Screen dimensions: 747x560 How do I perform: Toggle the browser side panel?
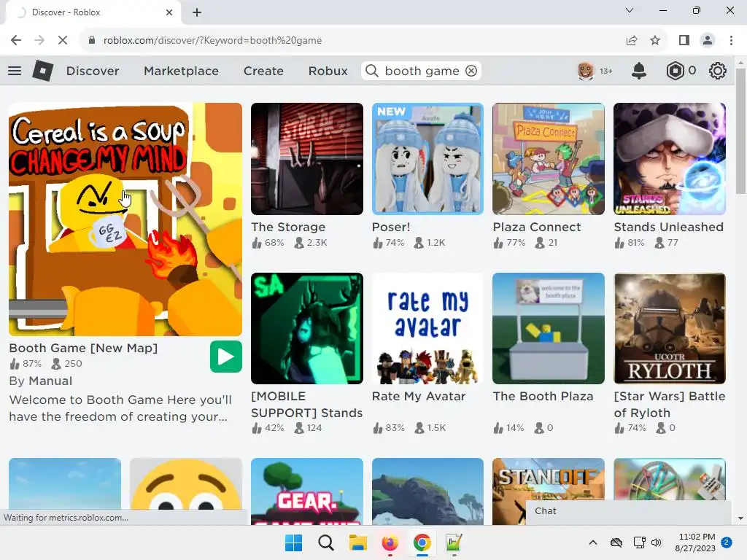[x=684, y=41]
